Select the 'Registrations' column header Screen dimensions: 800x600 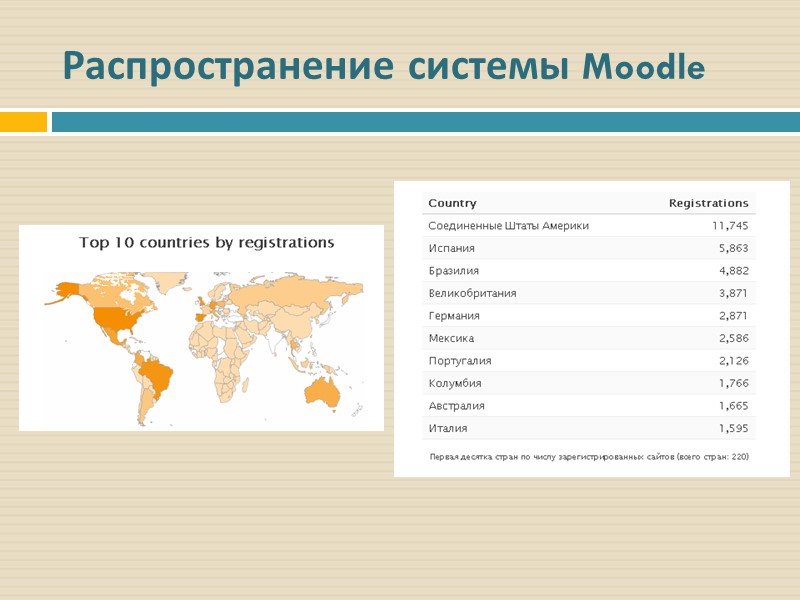(x=708, y=203)
